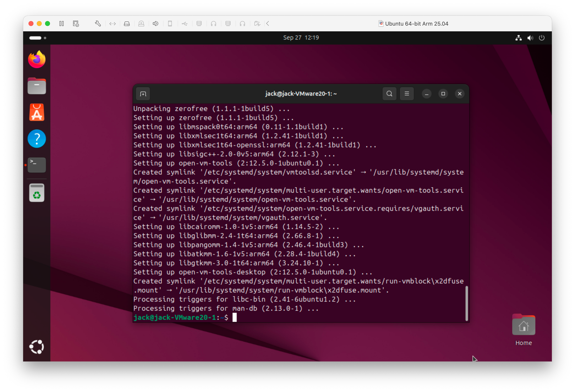Viewport: 575px width, 392px height.
Task: Click the CD/DVD drive icon
Action: pos(141,24)
